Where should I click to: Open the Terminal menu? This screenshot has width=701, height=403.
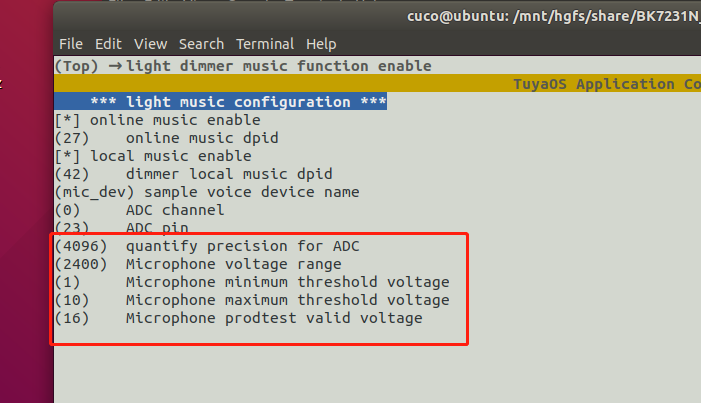click(x=265, y=44)
